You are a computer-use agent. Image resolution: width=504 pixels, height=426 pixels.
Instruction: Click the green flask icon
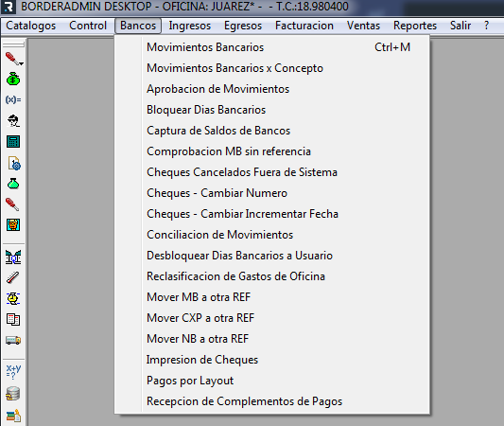coord(13,184)
